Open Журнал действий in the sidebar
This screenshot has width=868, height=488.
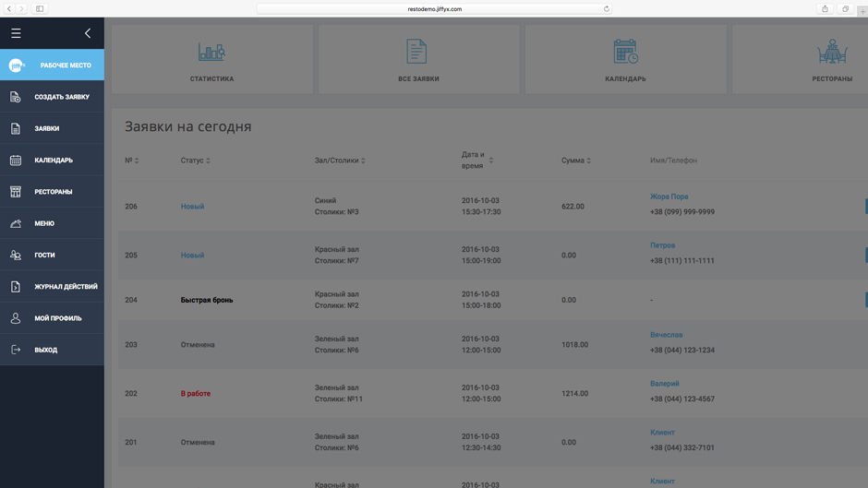coord(65,287)
